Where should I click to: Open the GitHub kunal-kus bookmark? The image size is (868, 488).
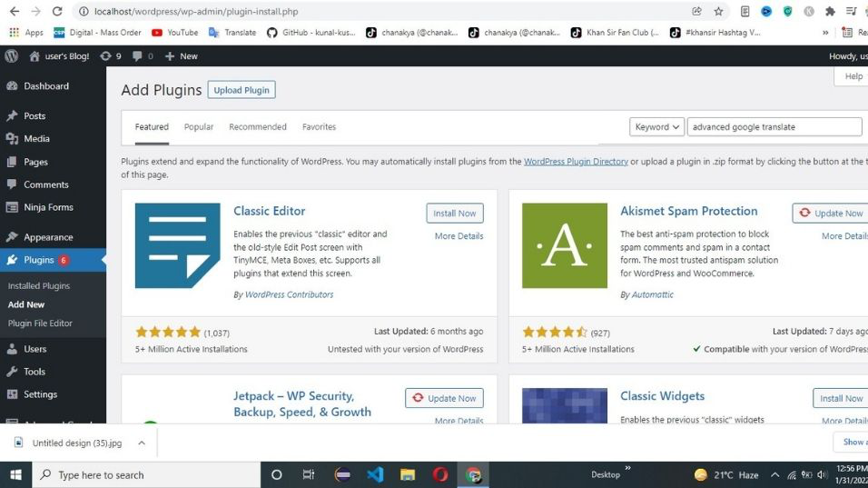(311, 33)
